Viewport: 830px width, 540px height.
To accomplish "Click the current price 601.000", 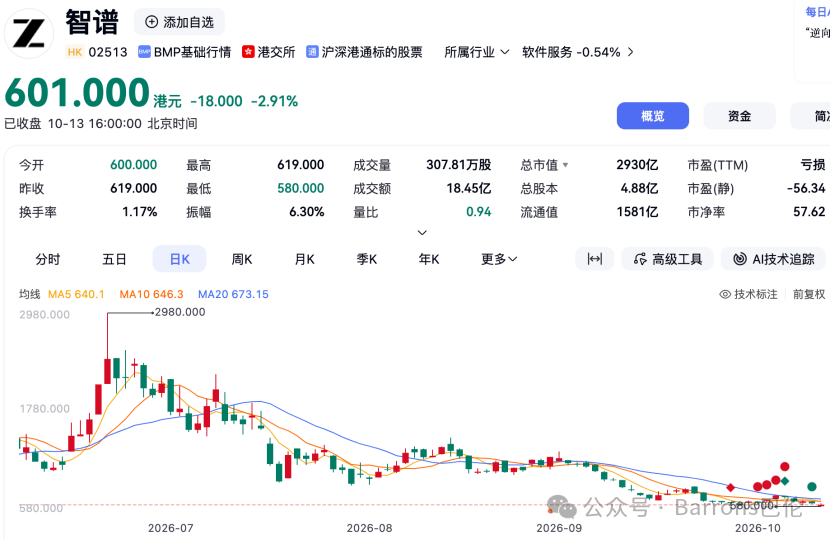I will tap(77, 93).
